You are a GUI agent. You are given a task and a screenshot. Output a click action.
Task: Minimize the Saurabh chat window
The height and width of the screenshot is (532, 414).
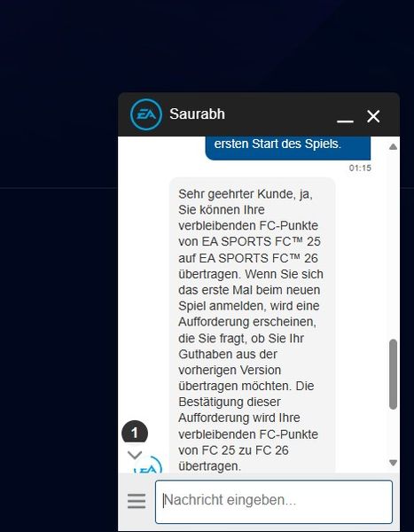345,121
